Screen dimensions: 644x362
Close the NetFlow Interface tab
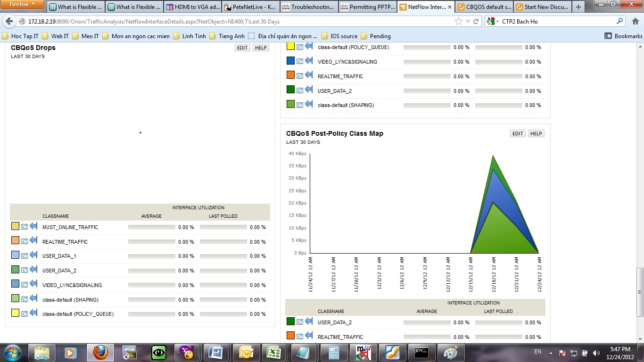tap(449, 7)
